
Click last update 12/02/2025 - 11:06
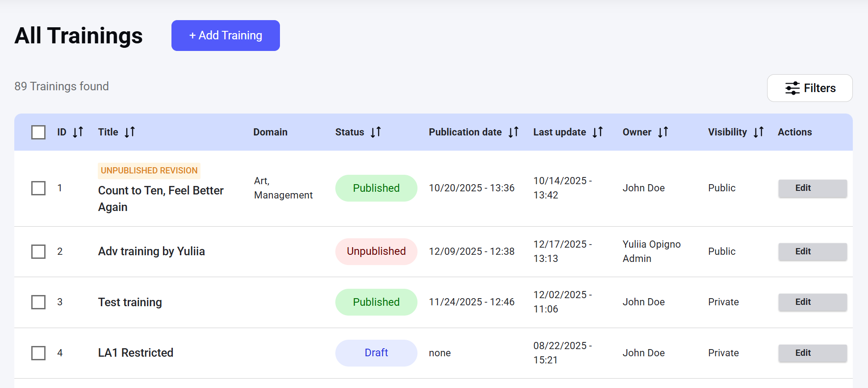pos(563,302)
